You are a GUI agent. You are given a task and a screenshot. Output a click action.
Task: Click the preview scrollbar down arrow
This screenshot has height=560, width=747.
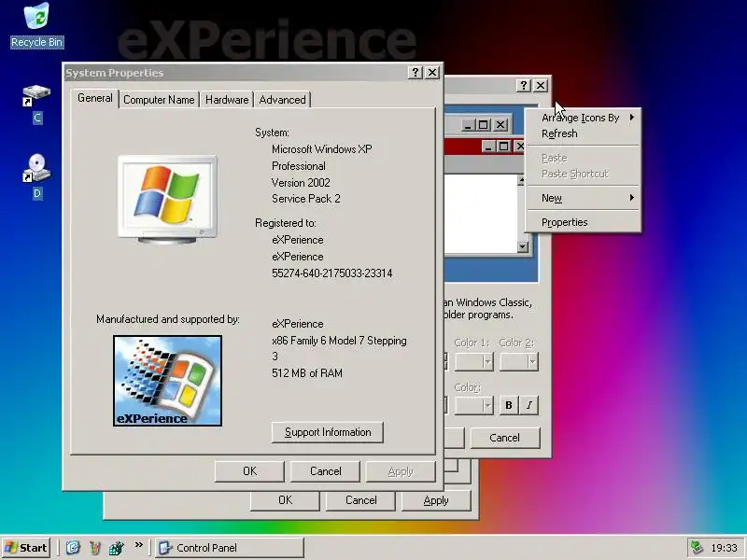523,246
